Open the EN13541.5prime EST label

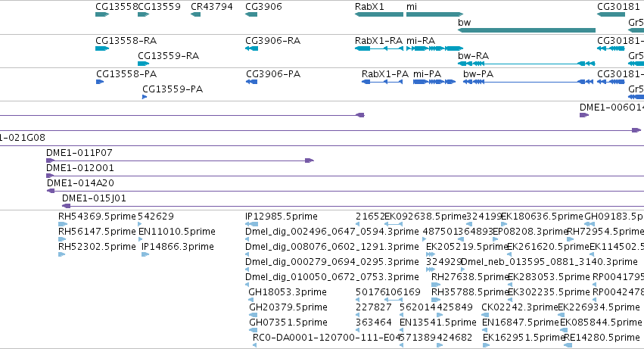tap(438, 323)
